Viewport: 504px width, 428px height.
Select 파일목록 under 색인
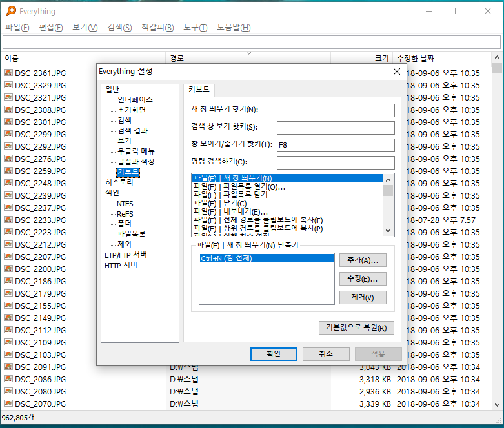click(x=131, y=233)
